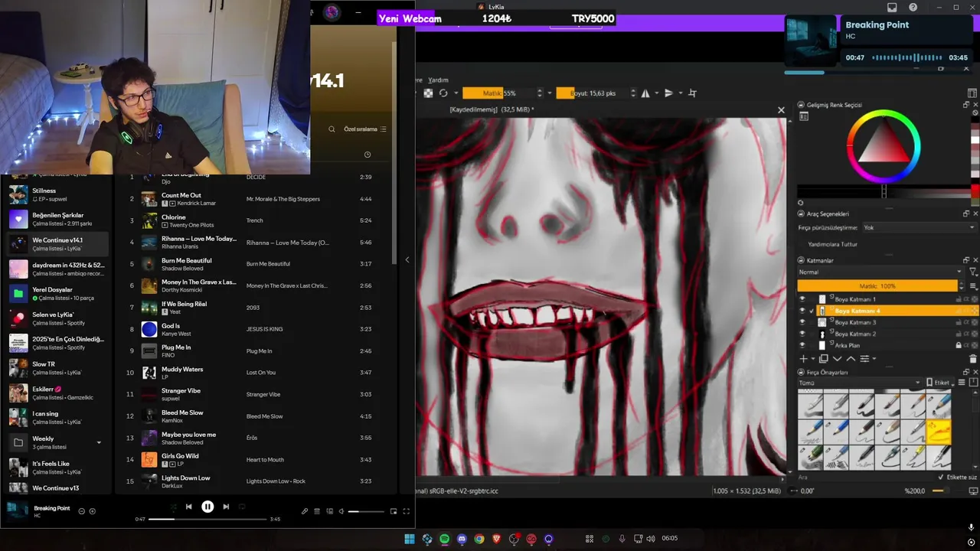Duplicate the layer using the copy icon
The height and width of the screenshot is (551, 980).
point(824,358)
